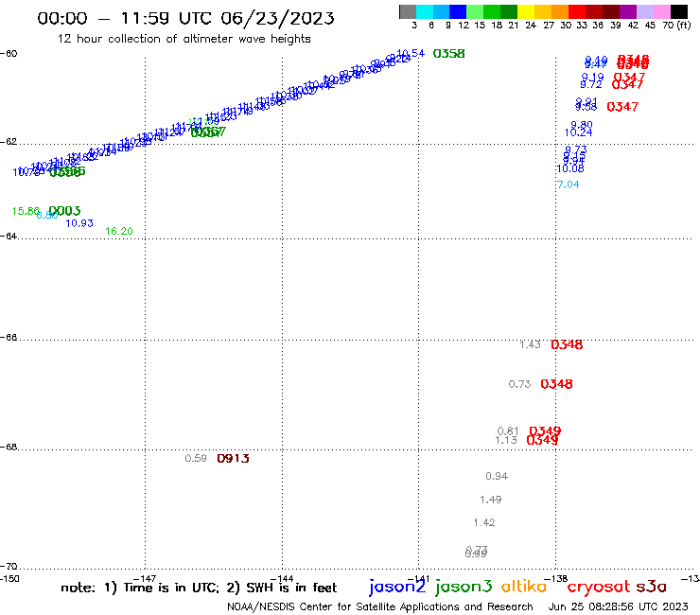The height and width of the screenshot is (615, 700).
Task: Select the red 'cryosat' legend label
Action: pyautogui.click(x=599, y=587)
